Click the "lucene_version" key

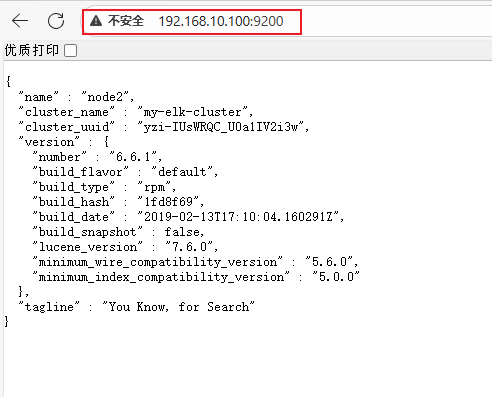[88, 247]
